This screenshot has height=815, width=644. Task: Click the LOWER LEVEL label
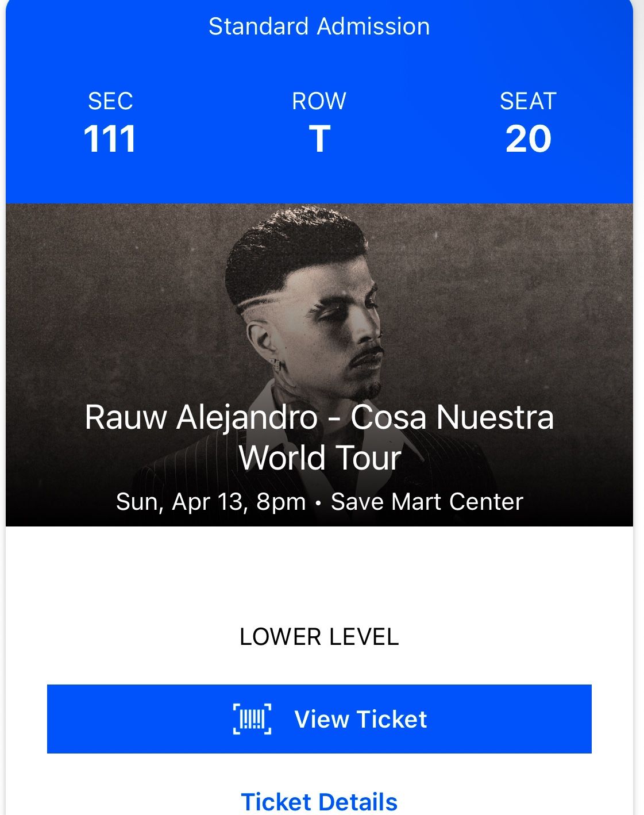[x=319, y=637]
